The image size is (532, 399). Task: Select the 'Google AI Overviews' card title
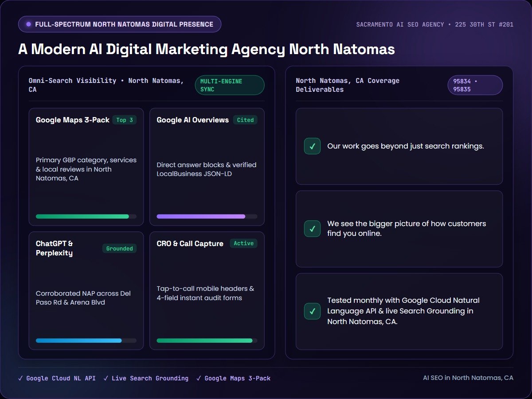193,120
